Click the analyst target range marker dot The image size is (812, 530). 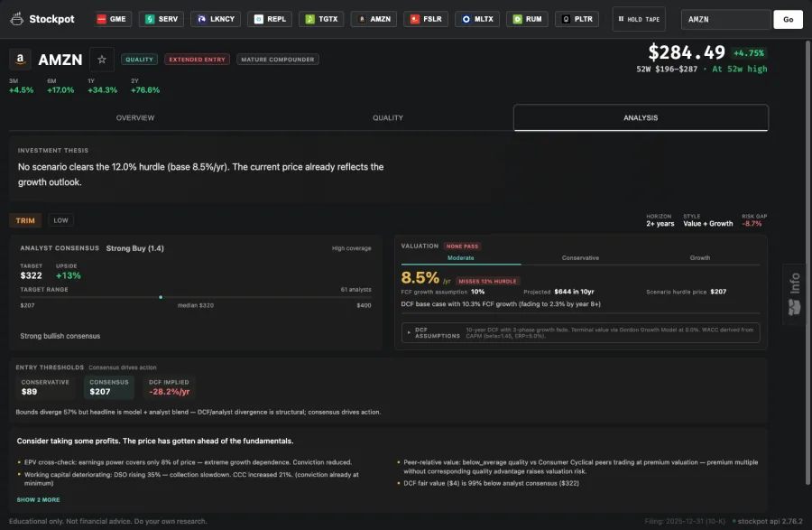click(161, 297)
